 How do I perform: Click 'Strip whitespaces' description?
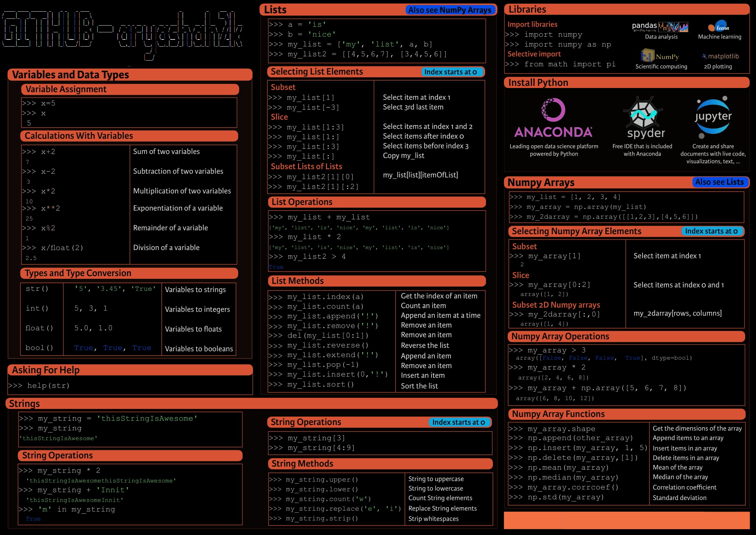pyautogui.click(x=433, y=519)
